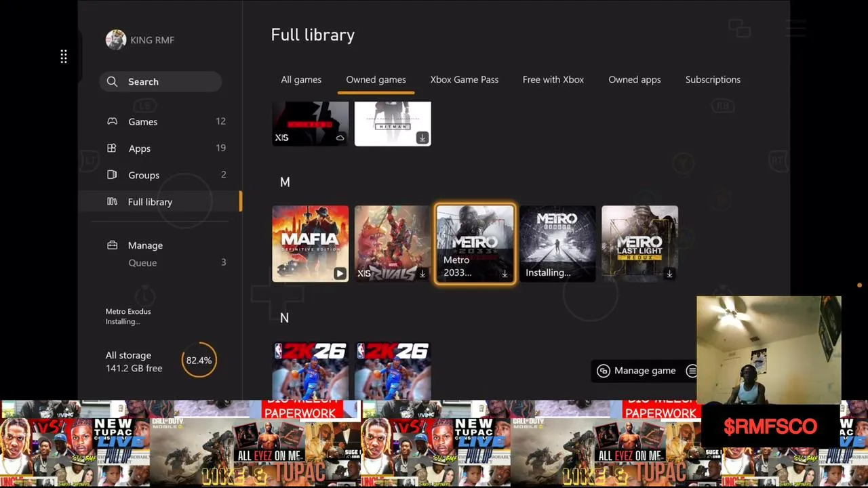Jump to the N letter heading
The height and width of the screenshot is (488, 868).
tap(284, 317)
